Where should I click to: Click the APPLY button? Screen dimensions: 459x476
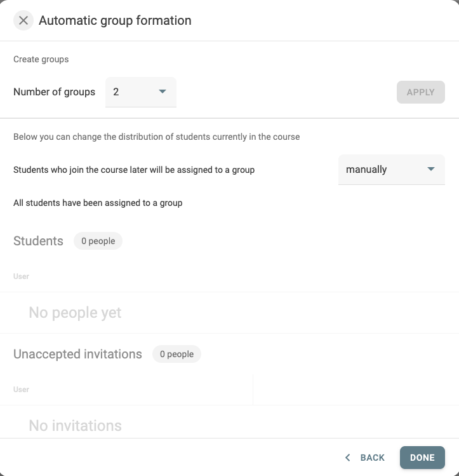point(420,92)
